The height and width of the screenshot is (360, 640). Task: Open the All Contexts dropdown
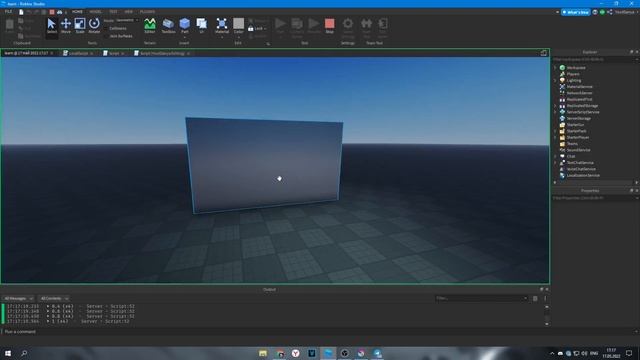coord(54,298)
